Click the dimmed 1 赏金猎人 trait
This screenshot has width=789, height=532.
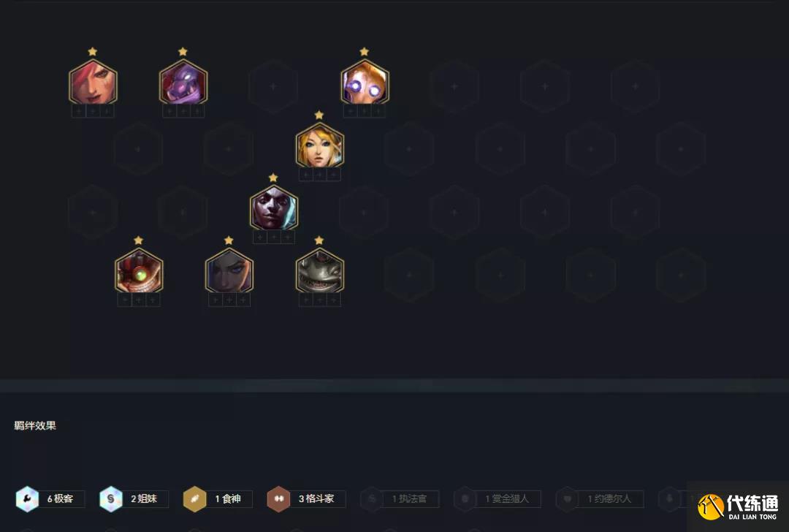tap(498, 499)
